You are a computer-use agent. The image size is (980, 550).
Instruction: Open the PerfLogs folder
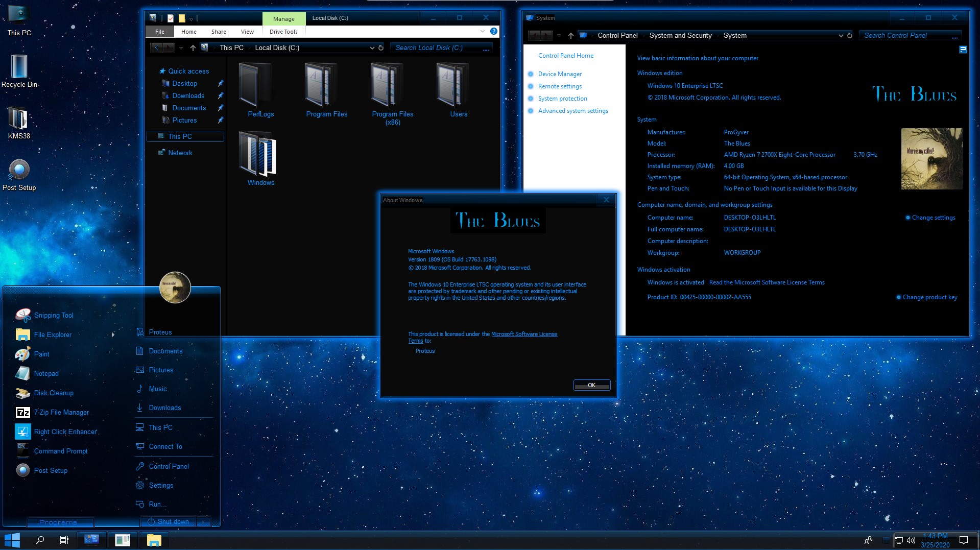[x=260, y=90]
